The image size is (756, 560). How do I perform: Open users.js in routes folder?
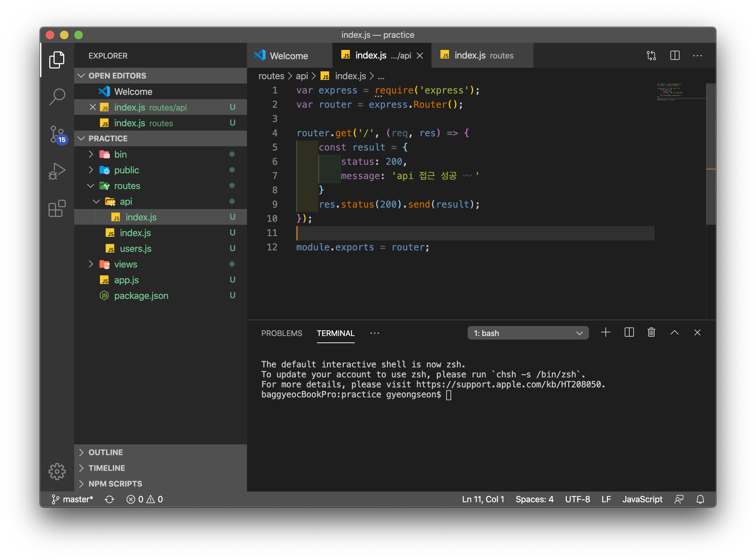point(161,249)
